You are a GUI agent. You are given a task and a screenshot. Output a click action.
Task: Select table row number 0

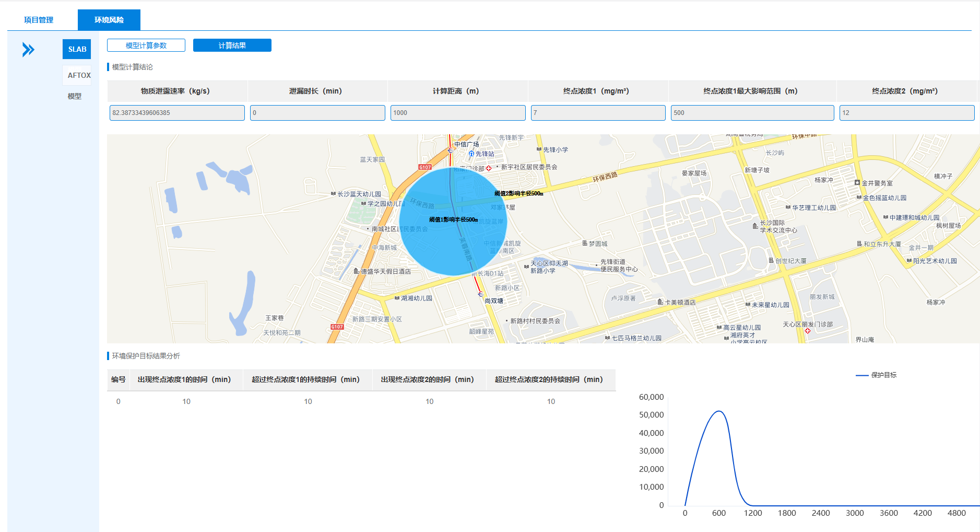(x=119, y=401)
